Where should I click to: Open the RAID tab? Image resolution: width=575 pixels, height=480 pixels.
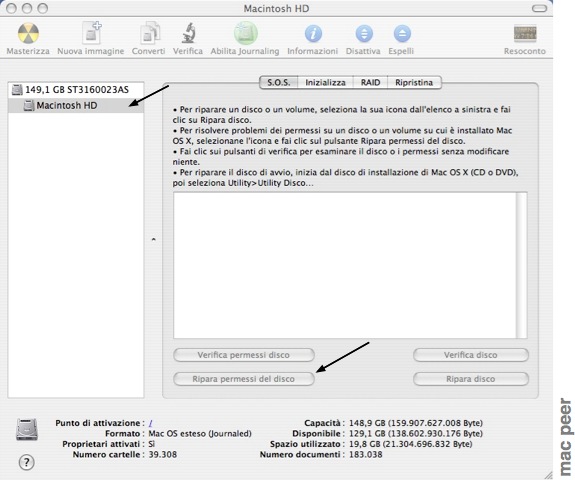(x=370, y=83)
